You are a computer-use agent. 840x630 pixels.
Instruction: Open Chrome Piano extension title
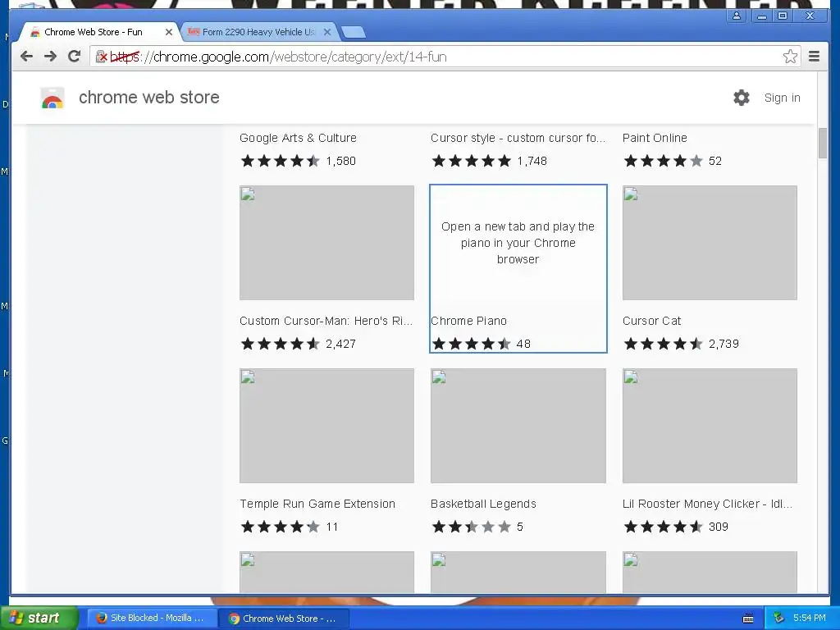[468, 321]
